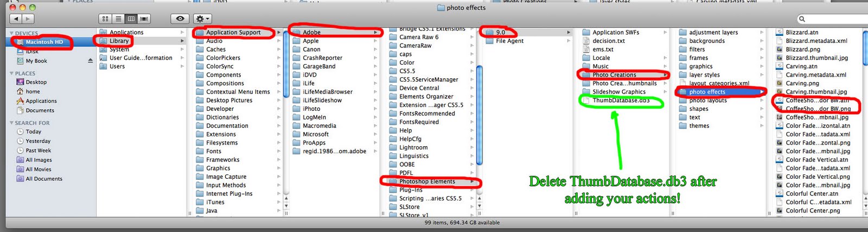868x232 pixels.
Task: Click the Adobe column scrollbar
Action: [479, 114]
